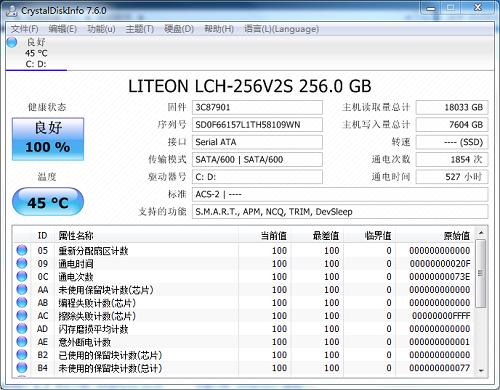This screenshot has height=390, width=500.
Task: Open the 功能(u) menu
Action: (x=101, y=29)
